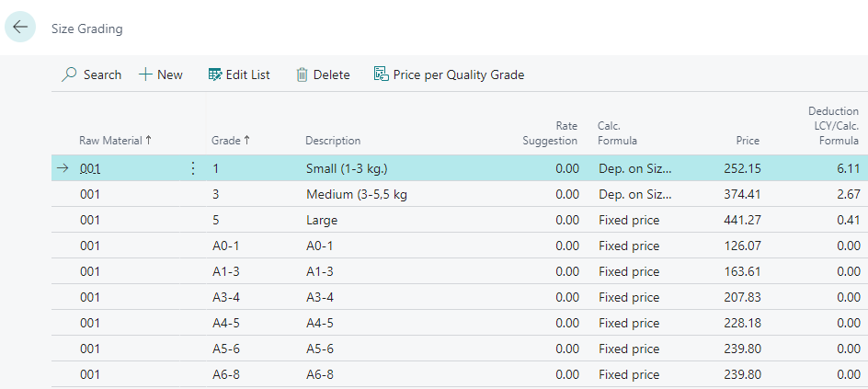Open the 001 raw material link in first row
This screenshot has width=868, height=389.
point(90,168)
